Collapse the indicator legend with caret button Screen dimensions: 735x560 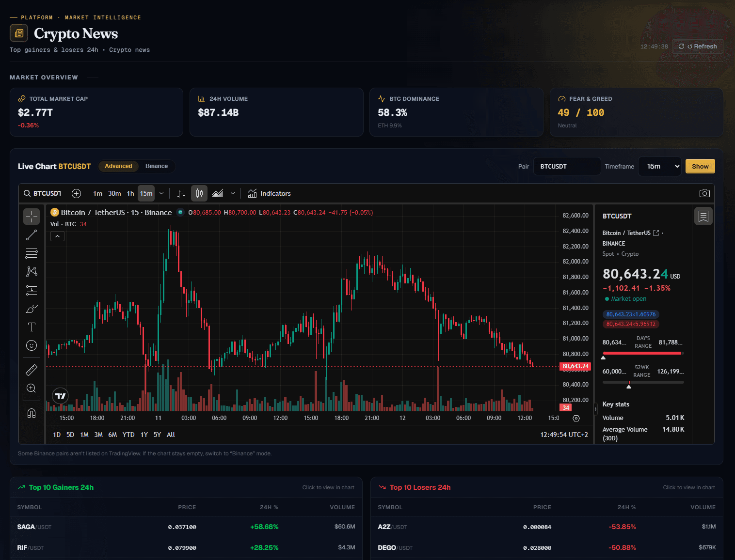tap(57, 236)
